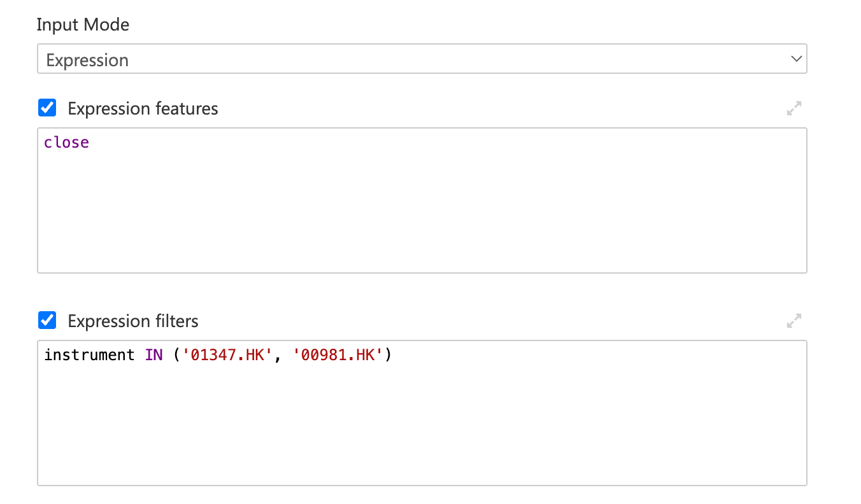Uncheck the Expression features checkbox
861x504 pixels.
47,108
